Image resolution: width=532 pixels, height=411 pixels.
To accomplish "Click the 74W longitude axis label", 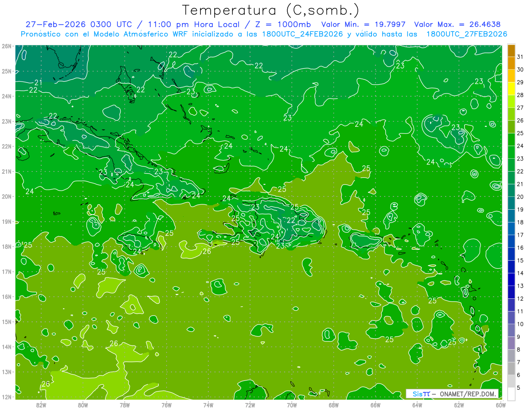I will point(208,405).
